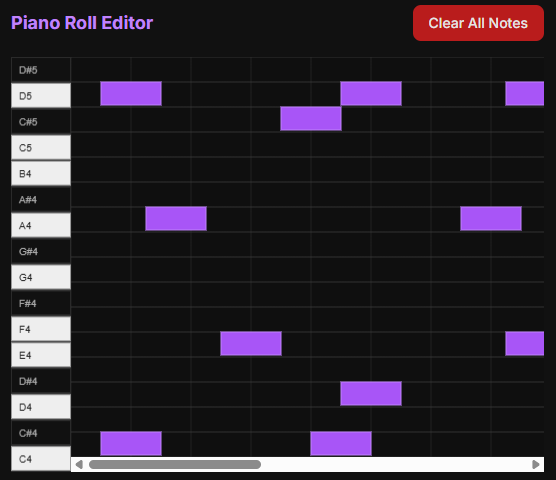Select the D#5 piano key
556x480 pixels.
click(41, 70)
